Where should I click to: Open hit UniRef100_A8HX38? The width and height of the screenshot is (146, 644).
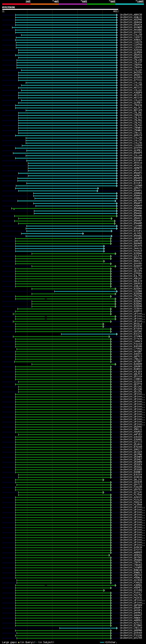click(x=131, y=15)
